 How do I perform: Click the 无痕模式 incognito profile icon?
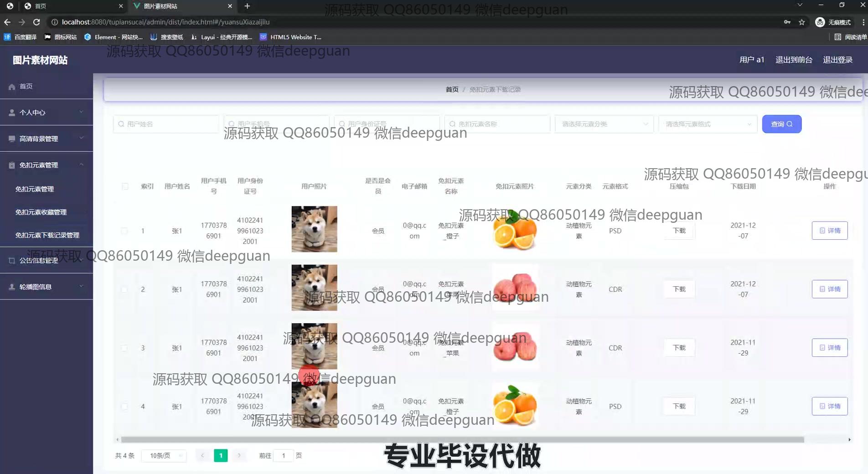click(820, 22)
